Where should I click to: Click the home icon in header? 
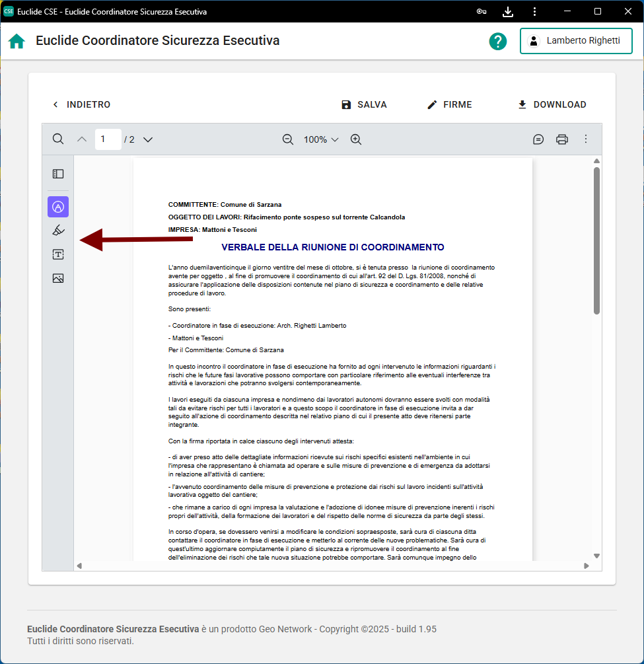[17, 41]
